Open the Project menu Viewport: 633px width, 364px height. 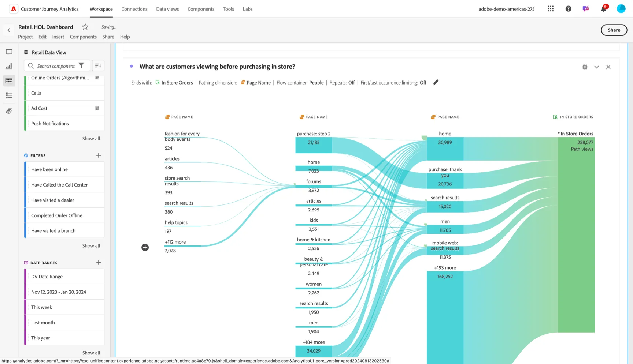[x=25, y=37]
